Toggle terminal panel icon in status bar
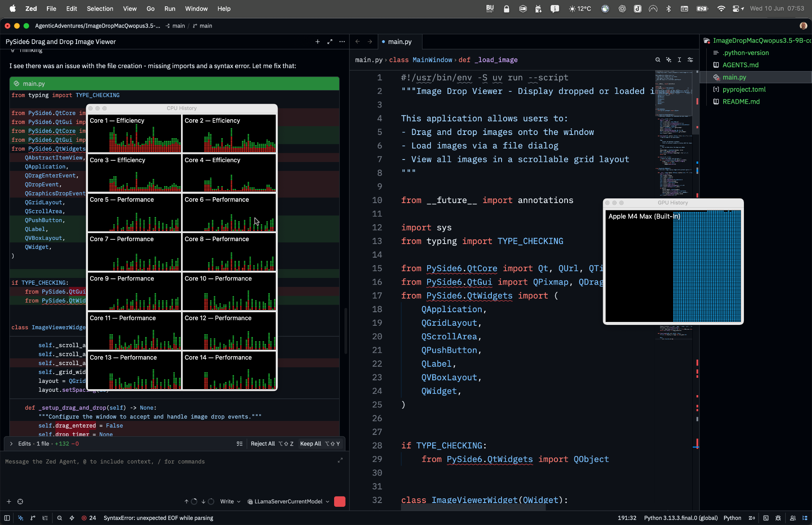Image resolution: width=812 pixels, height=525 pixels. [x=766, y=518]
